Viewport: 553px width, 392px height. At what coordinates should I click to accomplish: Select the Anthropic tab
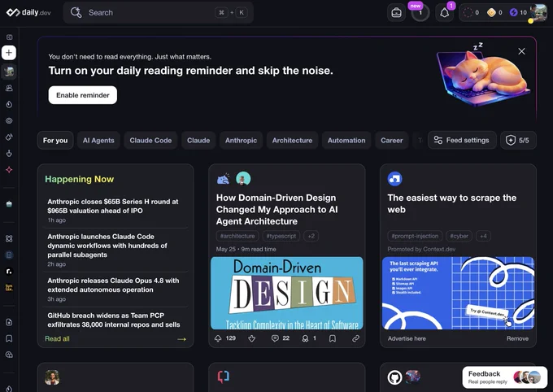(x=241, y=140)
